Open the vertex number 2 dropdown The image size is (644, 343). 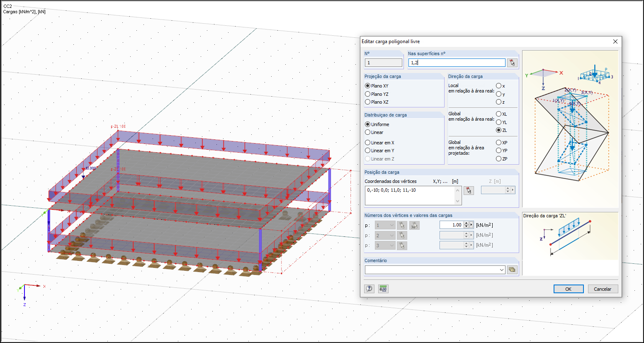click(x=385, y=235)
